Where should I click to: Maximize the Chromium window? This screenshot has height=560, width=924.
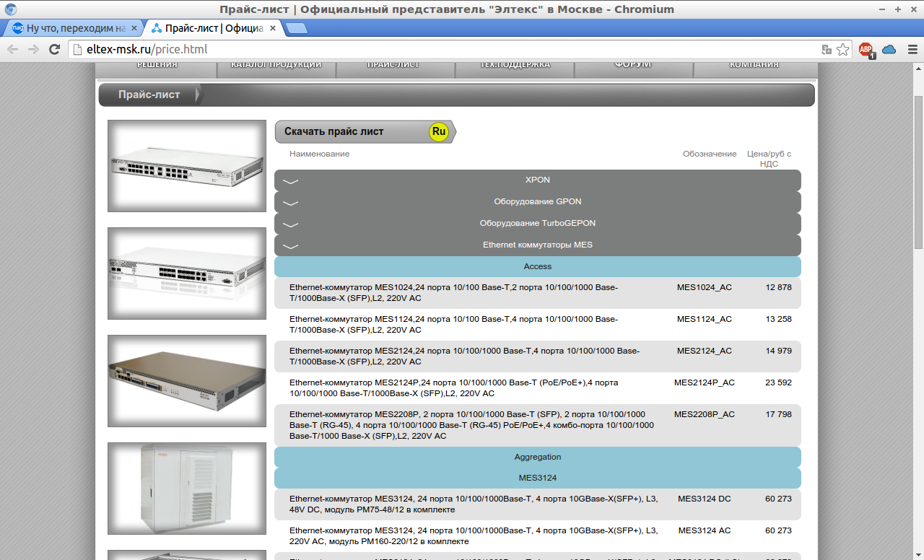898,9
